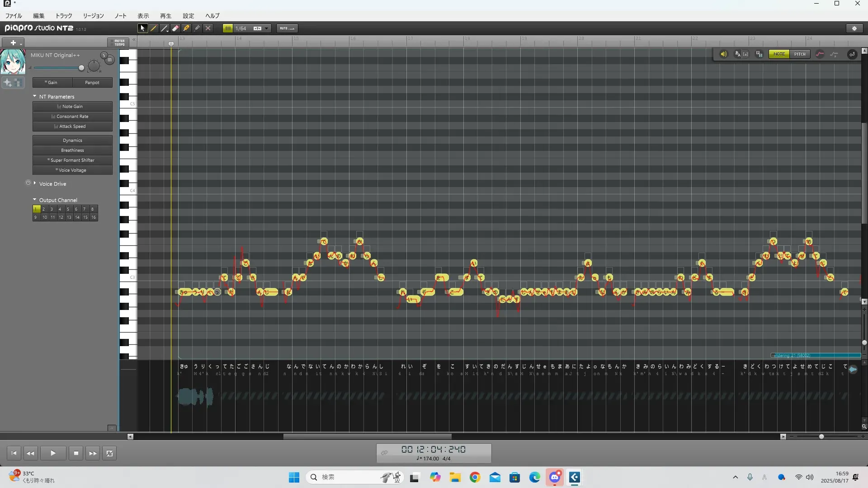
Task: Toggle solo on the MIKU track
Action: (x=104, y=55)
